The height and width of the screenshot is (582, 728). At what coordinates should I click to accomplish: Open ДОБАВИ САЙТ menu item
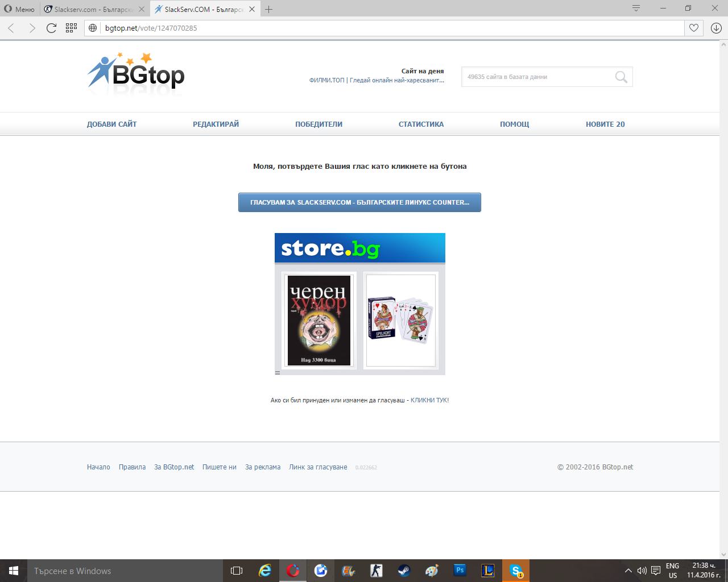click(x=111, y=124)
